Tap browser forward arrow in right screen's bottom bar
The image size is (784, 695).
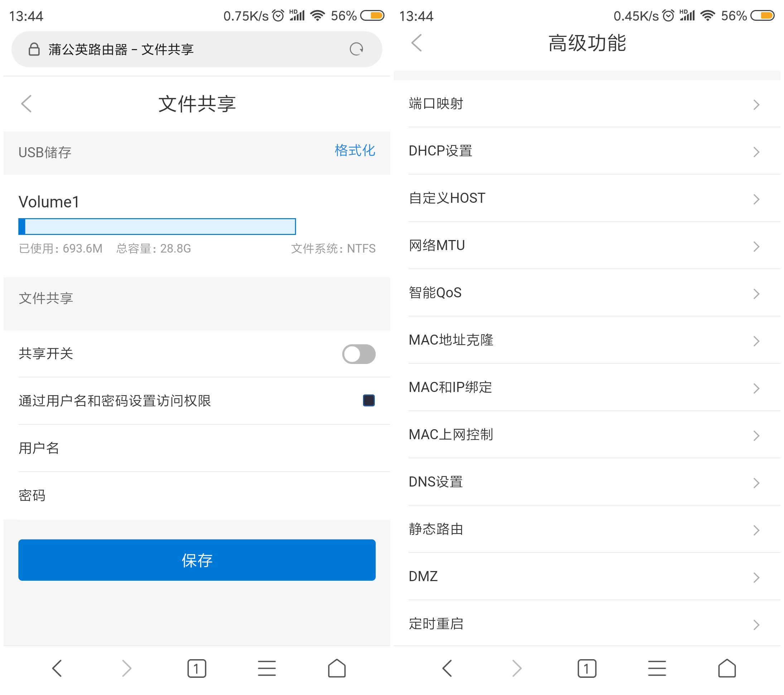[x=517, y=668]
